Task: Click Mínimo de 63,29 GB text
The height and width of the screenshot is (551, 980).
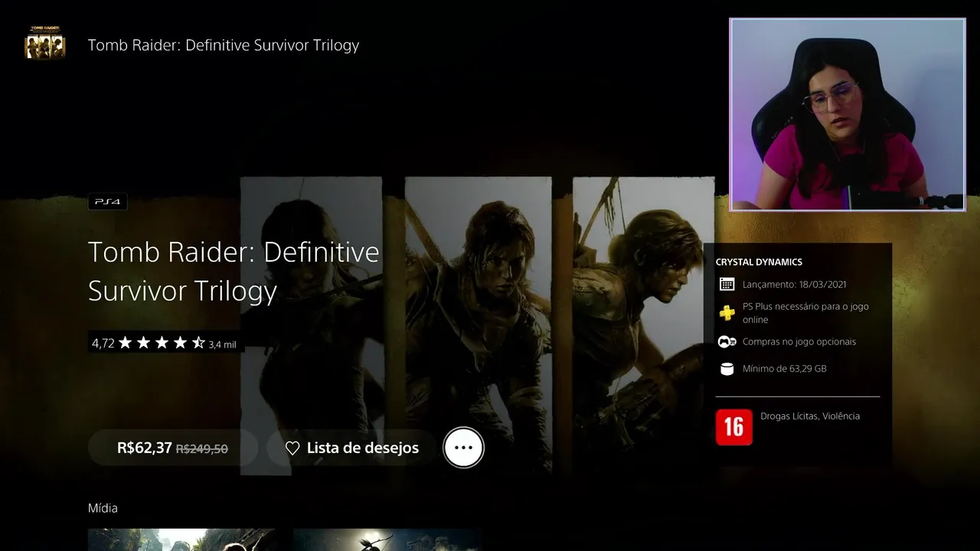Action: coord(785,369)
